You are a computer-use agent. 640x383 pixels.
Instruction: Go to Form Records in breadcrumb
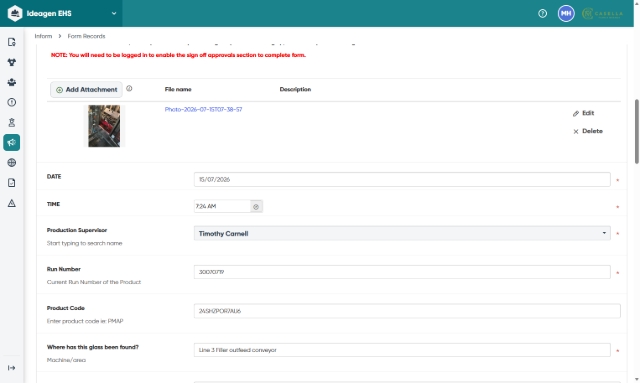coord(86,36)
